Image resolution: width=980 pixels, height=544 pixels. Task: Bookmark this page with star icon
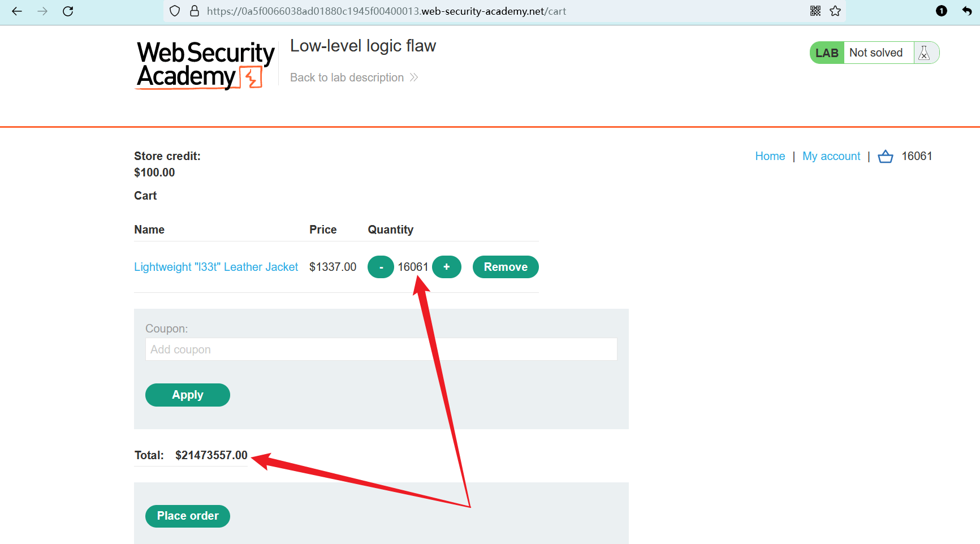coord(835,11)
